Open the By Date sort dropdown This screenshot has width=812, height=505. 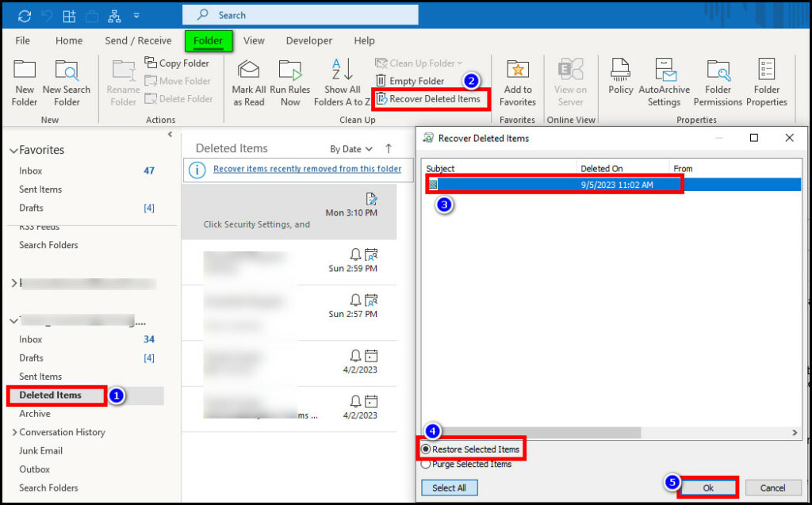(x=350, y=148)
